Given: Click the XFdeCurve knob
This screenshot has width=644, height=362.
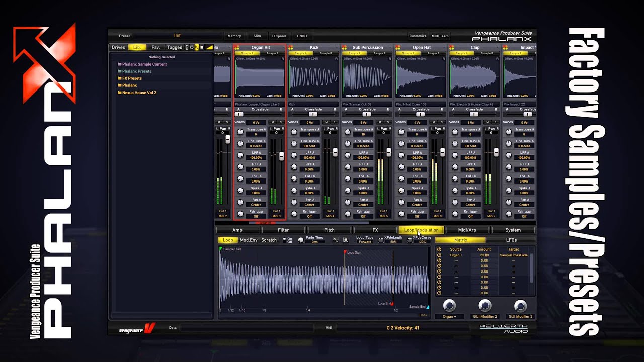Looking at the screenshot, I should coord(409,240).
